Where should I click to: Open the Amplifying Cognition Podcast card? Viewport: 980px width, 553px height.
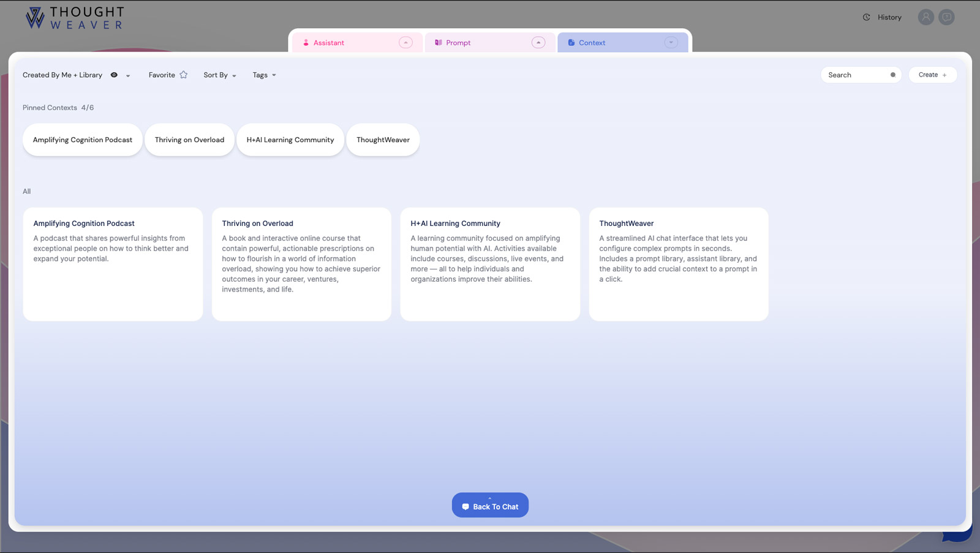point(113,264)
